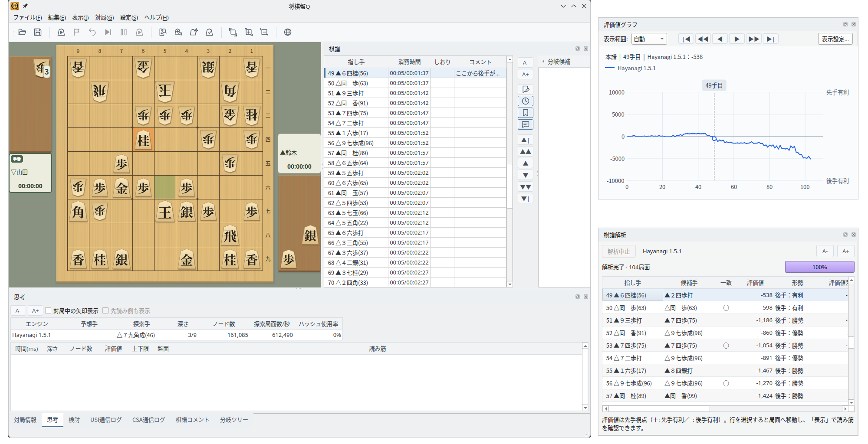This screenshot has width=868, height=444.
Task: Switch to the 棋譜コメント tab
Action: (x=192, y=420)
